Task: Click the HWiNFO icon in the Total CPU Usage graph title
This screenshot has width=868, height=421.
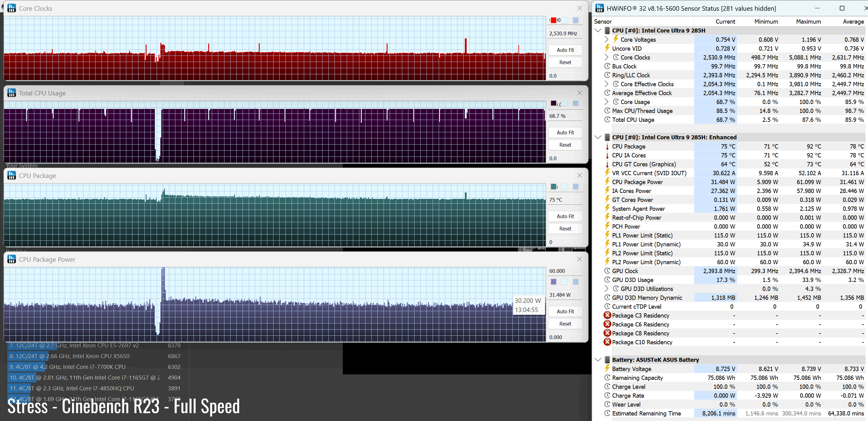Action: tap(12, 92)
